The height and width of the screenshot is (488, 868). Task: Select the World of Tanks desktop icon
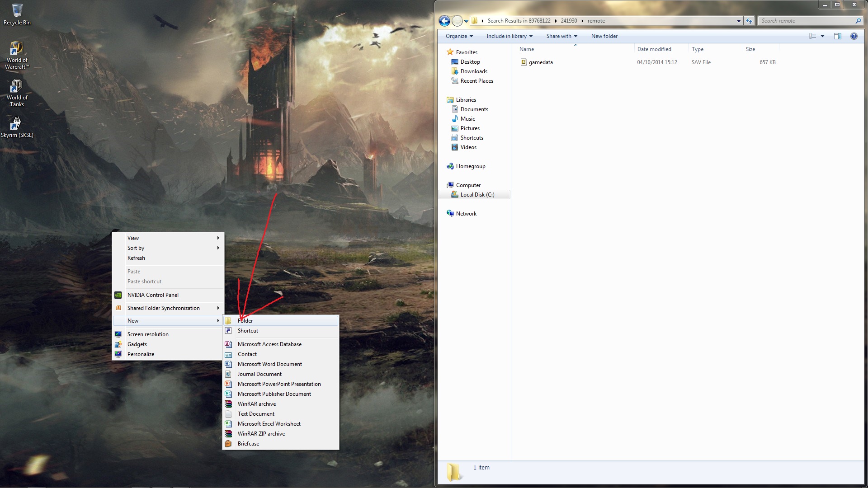tap(17, 92)
